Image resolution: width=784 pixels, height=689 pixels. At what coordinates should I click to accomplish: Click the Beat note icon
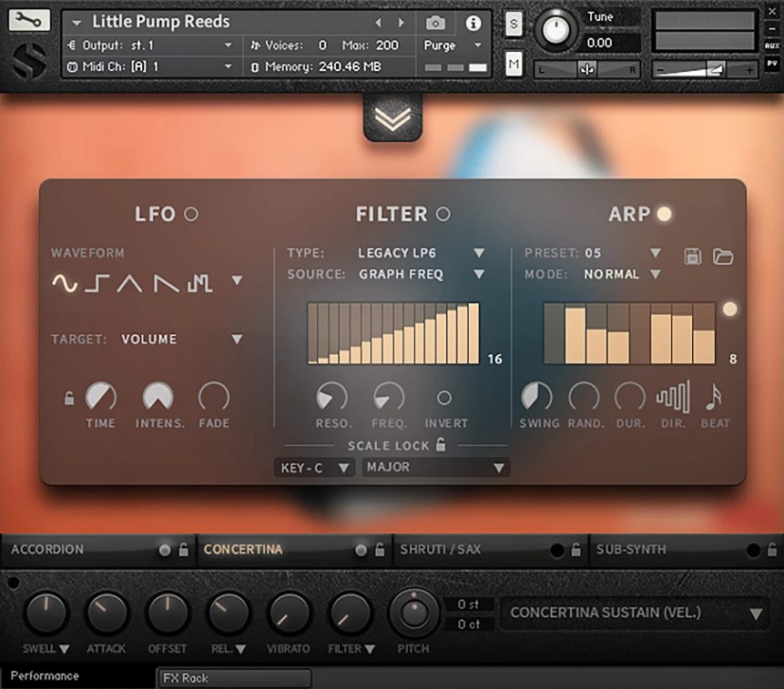click(x=715, y=397)
